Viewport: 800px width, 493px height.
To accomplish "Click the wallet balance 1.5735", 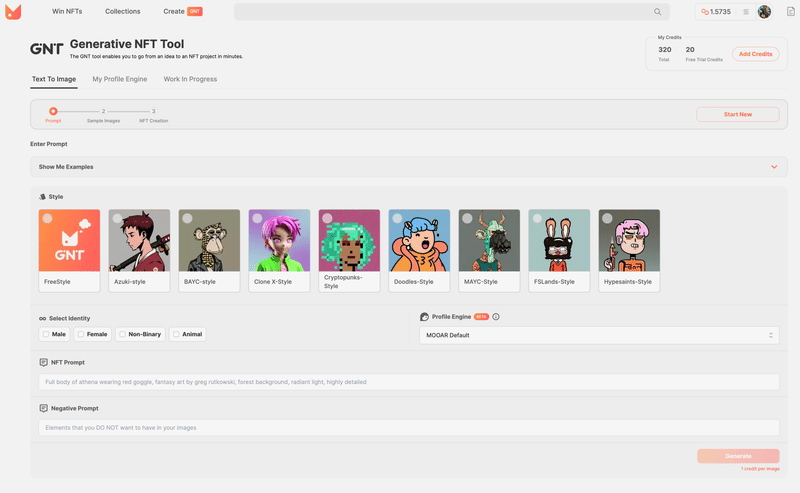I will tap(716, 12).
